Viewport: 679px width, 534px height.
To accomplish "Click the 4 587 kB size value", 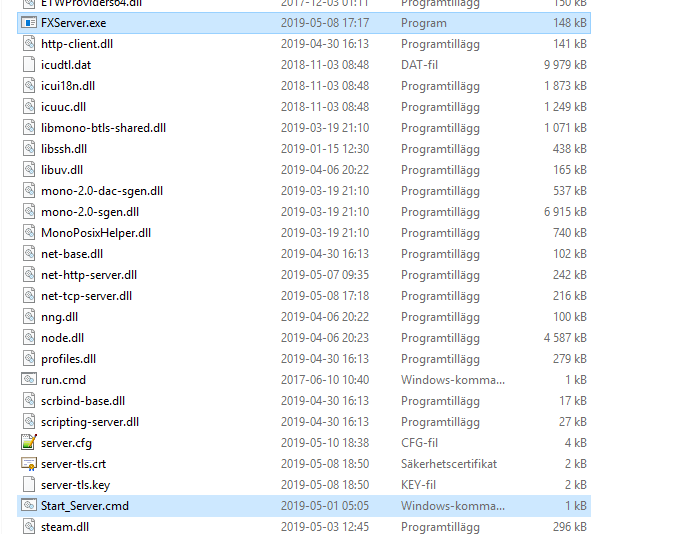I will 565,338.
